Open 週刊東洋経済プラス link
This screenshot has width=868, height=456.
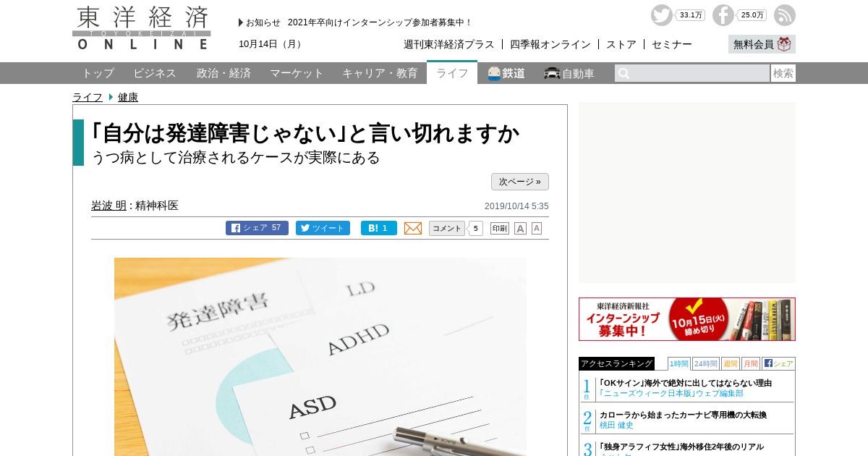tap(449, 44)
